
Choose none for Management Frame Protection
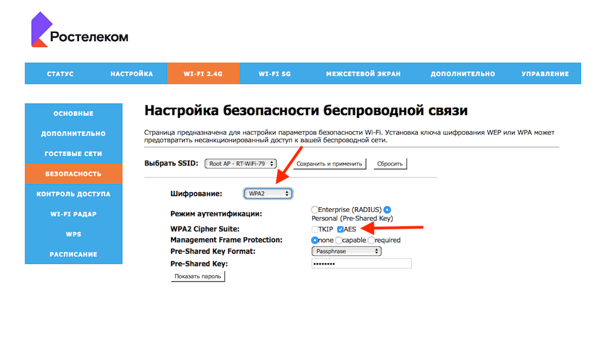point(315,240)
